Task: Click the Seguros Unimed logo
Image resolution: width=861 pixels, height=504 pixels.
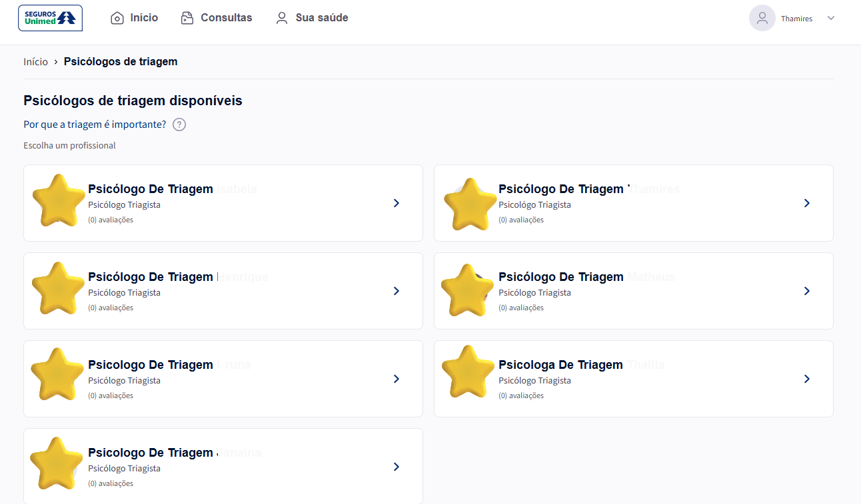Action: pos(50,18)
